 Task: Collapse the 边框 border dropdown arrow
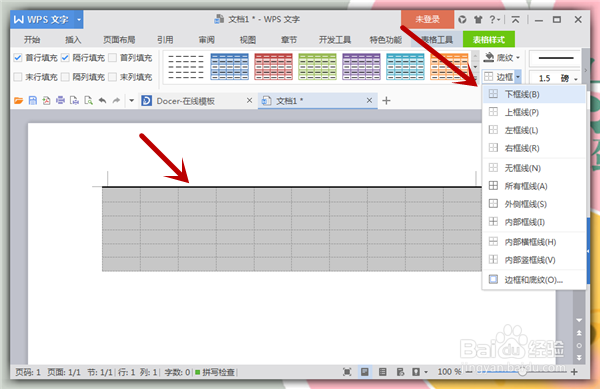tap(518, 77)
